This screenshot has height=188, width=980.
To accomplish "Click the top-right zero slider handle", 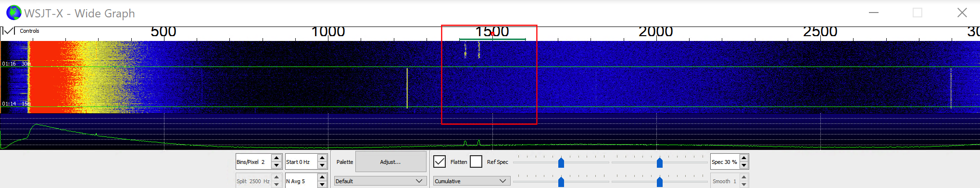I will [660, 162].
